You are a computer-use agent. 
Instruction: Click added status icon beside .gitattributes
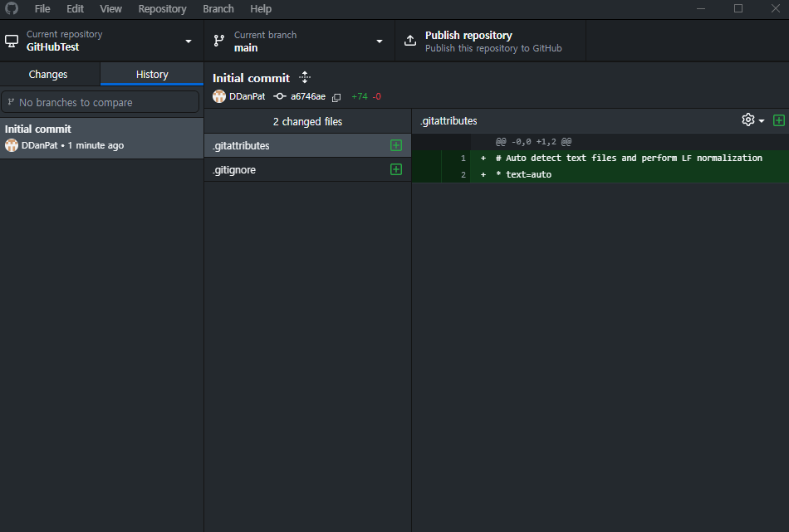(x=396, y=145)
